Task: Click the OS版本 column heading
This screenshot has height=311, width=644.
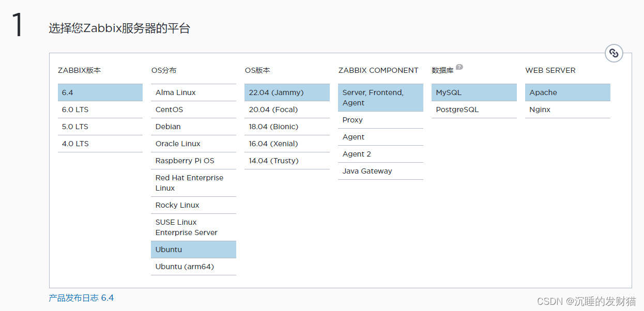Action: (257, 70)
